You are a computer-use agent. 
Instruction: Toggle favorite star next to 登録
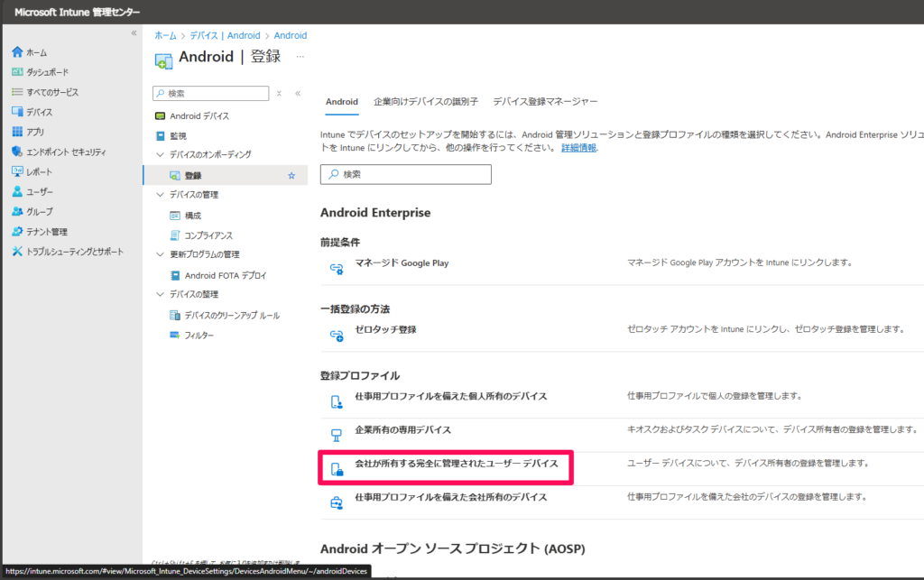coord(291,176)
